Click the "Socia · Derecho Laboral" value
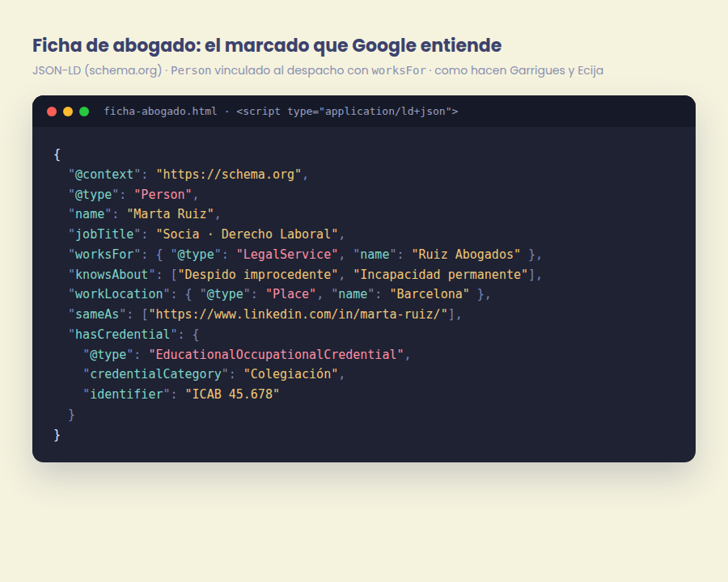Image resolution: width=728 pixels, height=582 pixels. 247,234
